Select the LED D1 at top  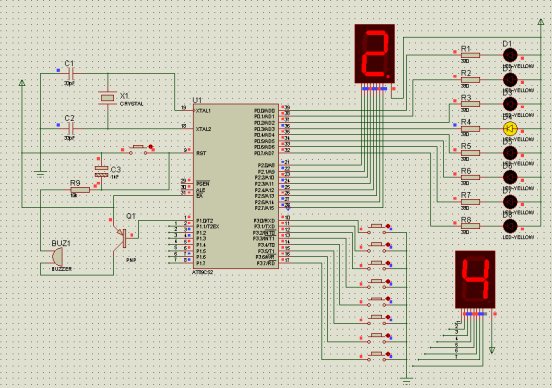pyautogui.click(x=510, y=55)
